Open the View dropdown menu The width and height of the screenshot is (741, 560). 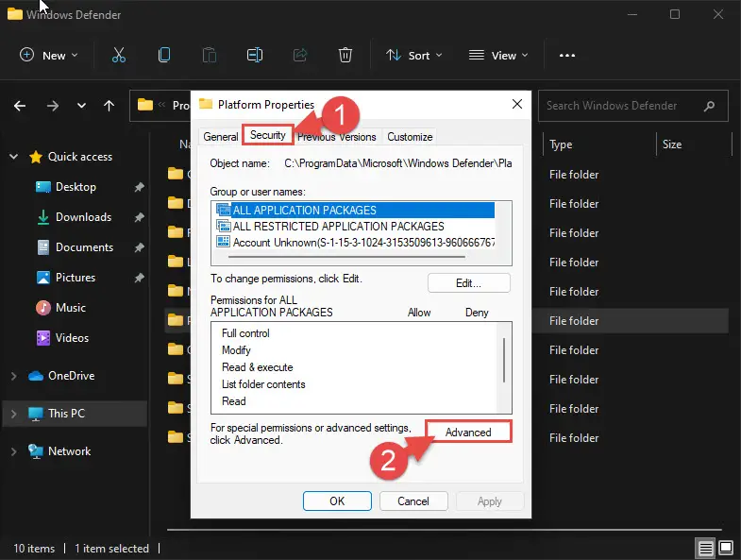497,56
